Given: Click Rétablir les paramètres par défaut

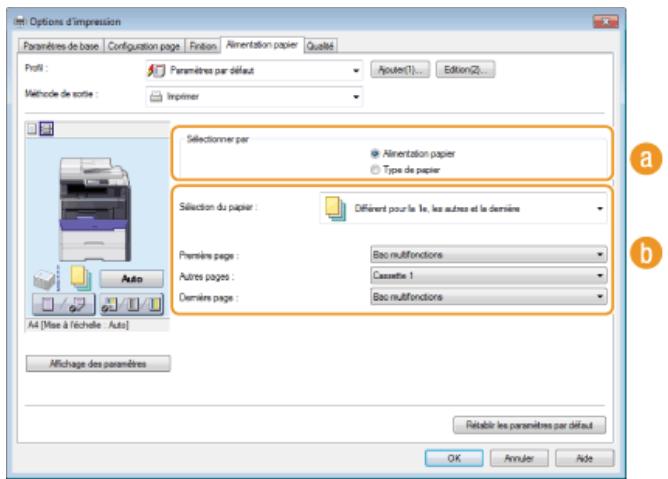Looking at the screenshot, I should [530, 425].
